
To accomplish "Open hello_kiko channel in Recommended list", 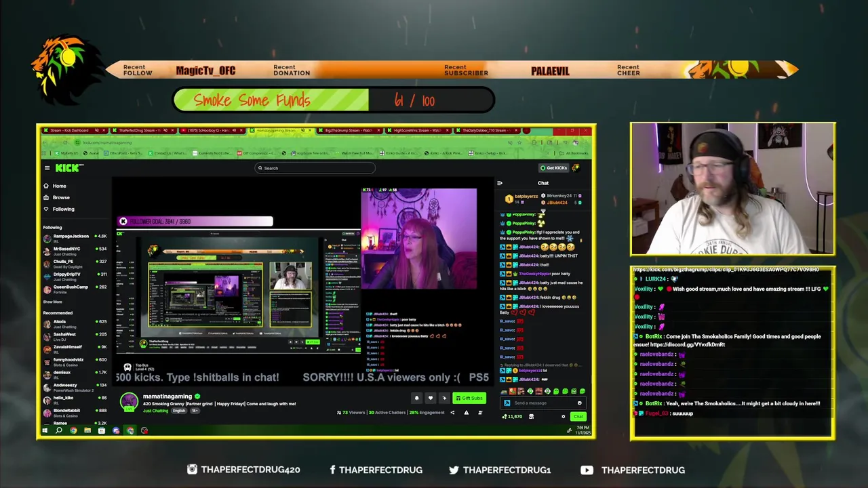I will (x=75, y=400).
